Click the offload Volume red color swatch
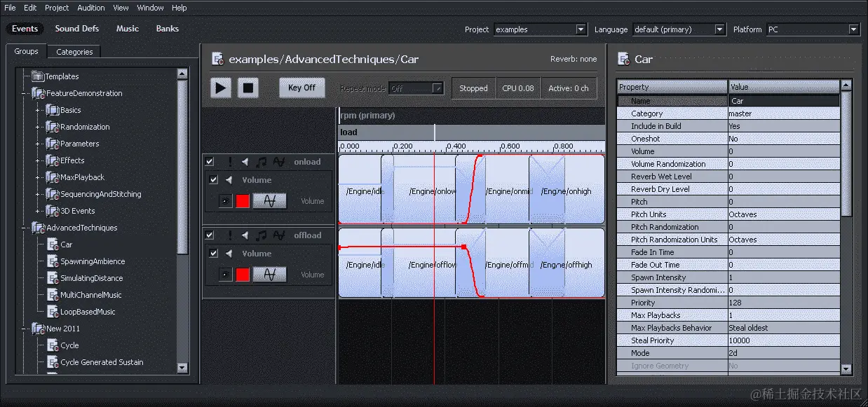 pyautogui.click(x=243, y=275)
